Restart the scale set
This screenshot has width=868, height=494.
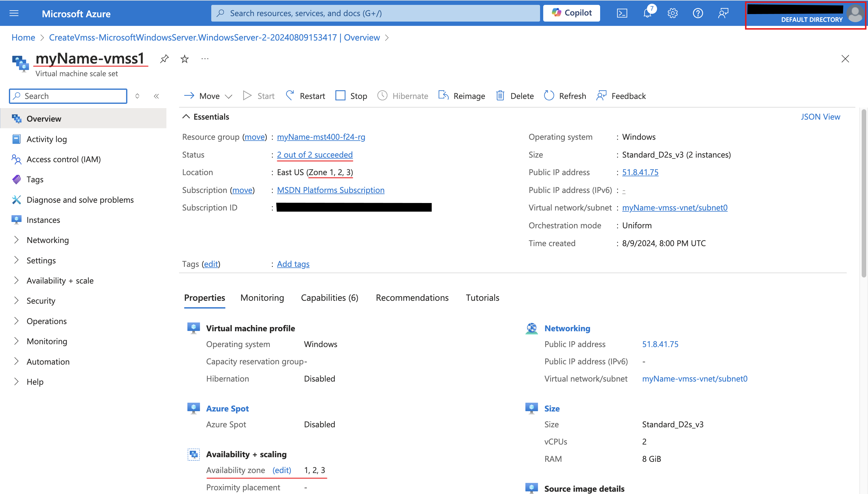305,96
